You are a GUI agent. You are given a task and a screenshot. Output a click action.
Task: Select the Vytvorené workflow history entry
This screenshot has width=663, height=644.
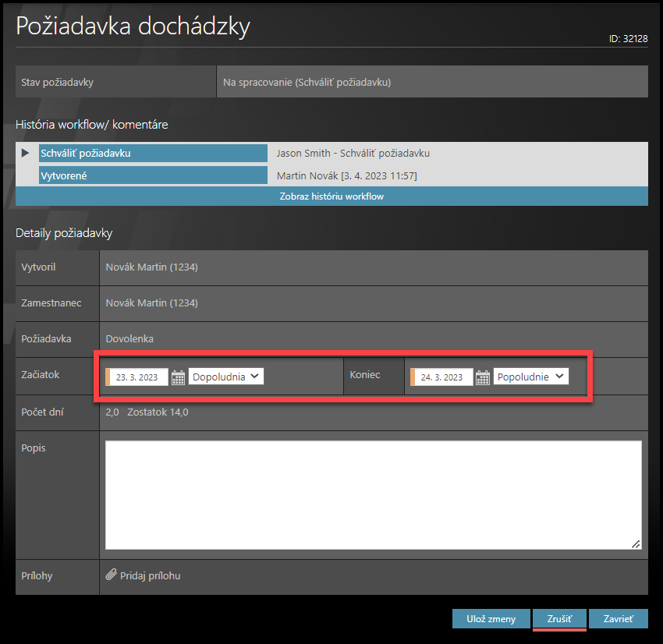[x=152, y=176]
